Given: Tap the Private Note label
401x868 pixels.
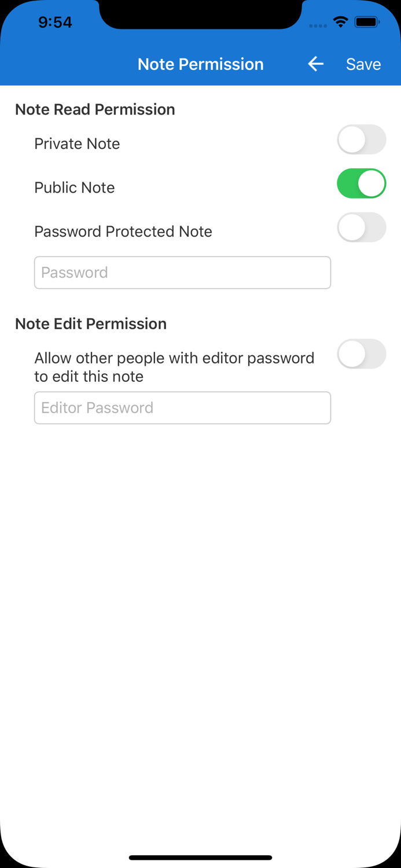Looking at the screenshot, I should pyautogui.click(x=76, y=144).
